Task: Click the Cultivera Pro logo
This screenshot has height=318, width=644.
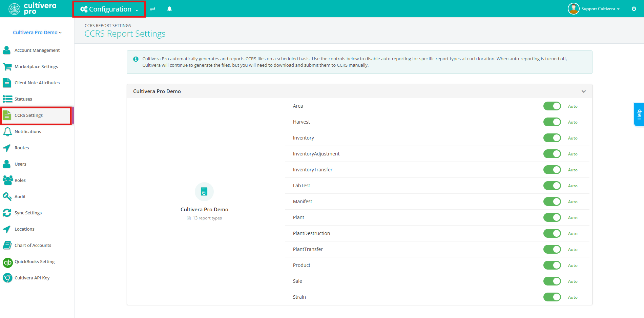Action: (33, 8)
